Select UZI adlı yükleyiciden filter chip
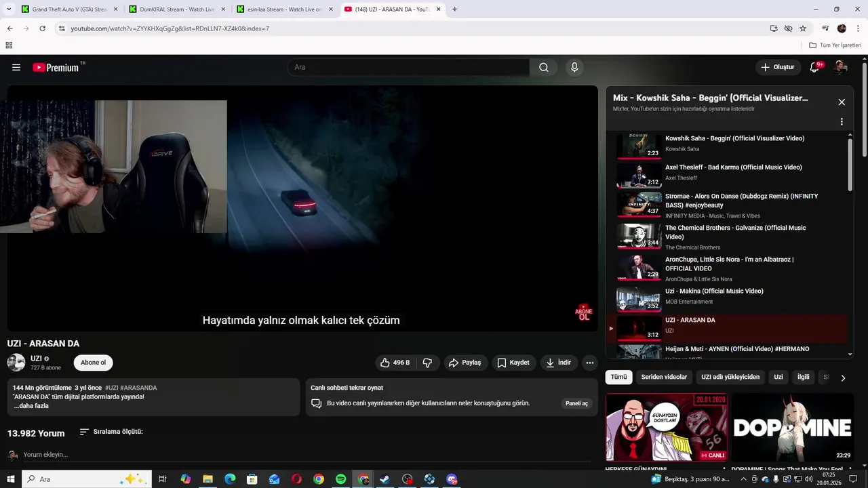This screenshot has height=488, width=868. (730, 377)
